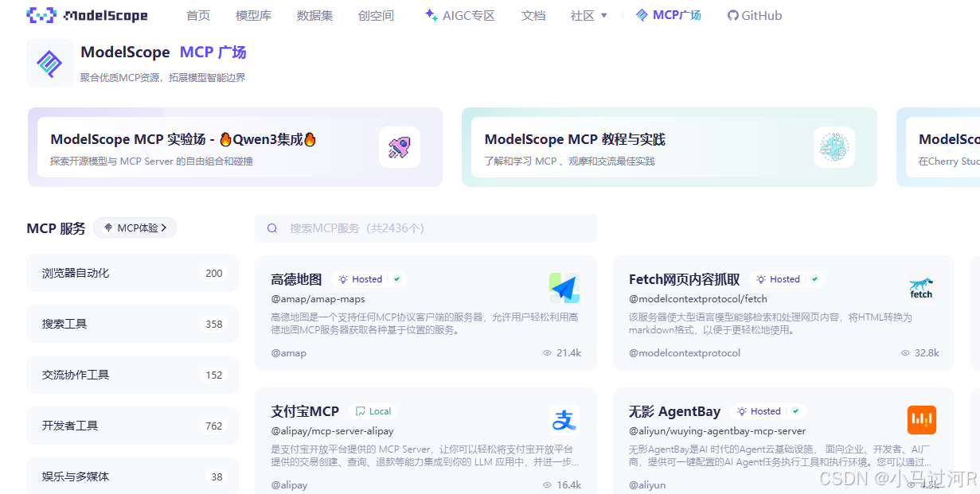Viewport: 980px width, 494px height.
Task: Click the @aliyun/wuying-agentbay-mcp-server path text
Action: point(717,431)
